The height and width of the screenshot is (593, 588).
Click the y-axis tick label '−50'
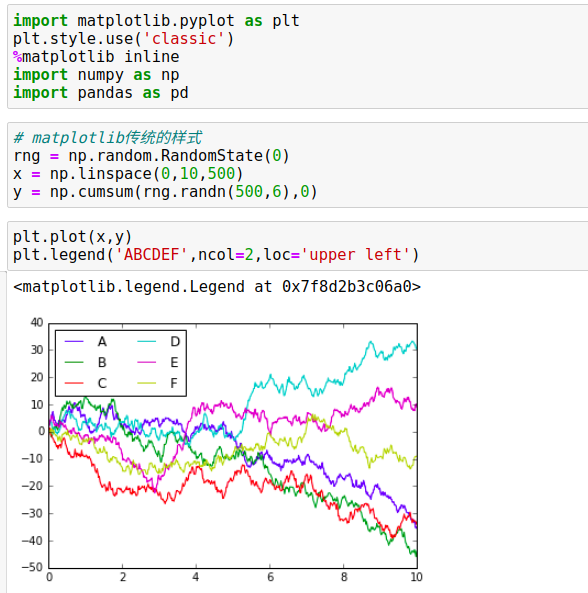pos(33,567)
